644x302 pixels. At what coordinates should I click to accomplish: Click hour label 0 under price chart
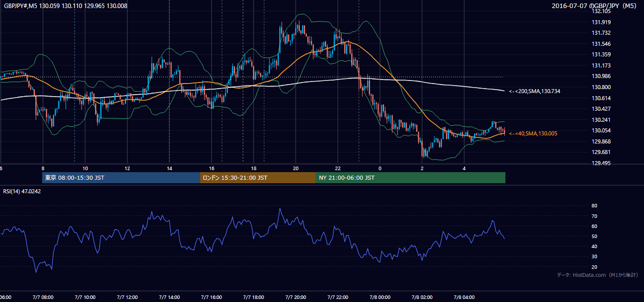click(380, 168)
